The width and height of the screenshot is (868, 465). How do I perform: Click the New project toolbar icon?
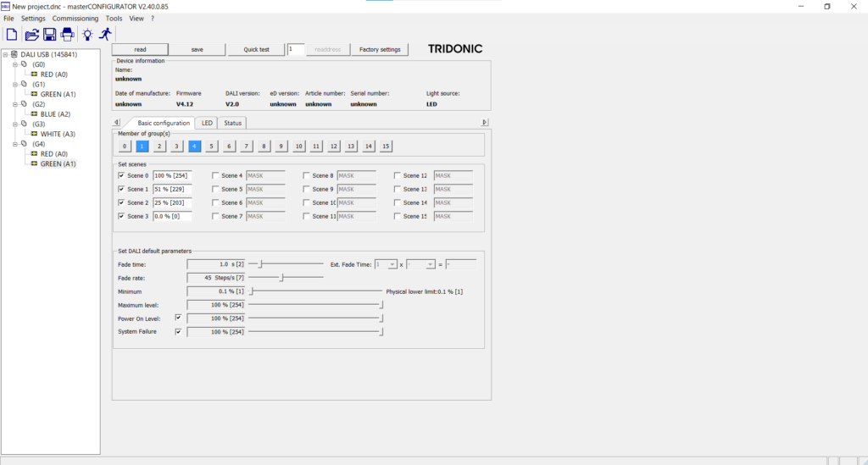pyautogui.click(x=11, y=35)
